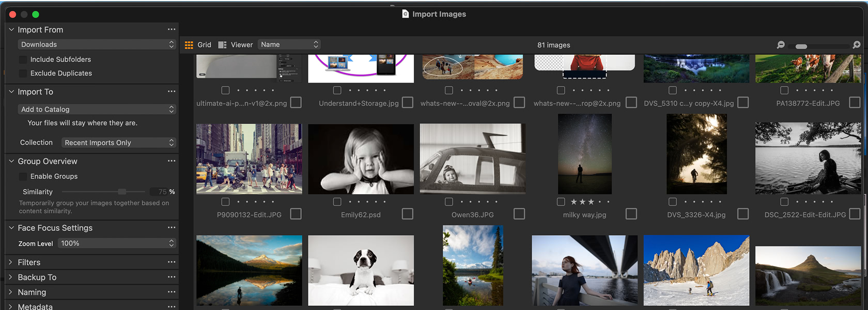Click the zoom in thumbnails magnifier icon
This screenshot has height=310, width=868.
tap(856, 45)
